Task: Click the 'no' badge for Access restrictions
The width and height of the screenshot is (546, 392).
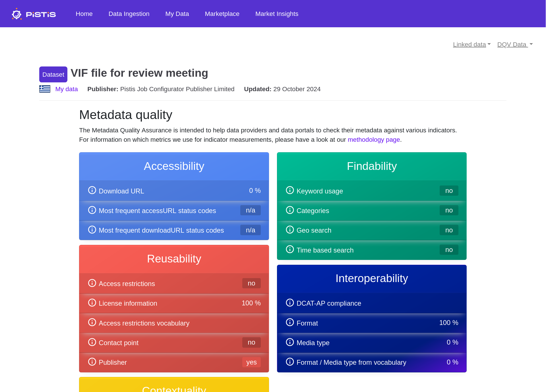Action: [251, 283]
